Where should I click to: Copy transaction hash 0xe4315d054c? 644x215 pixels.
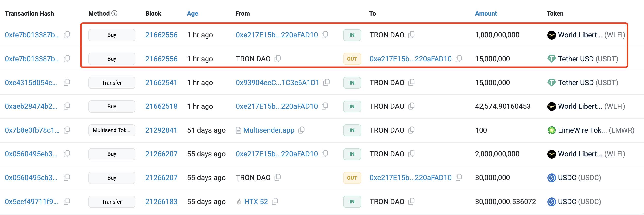[x=67, y=82]
